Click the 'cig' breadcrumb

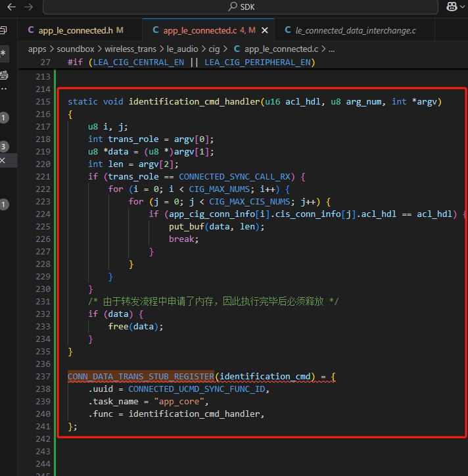214,49
